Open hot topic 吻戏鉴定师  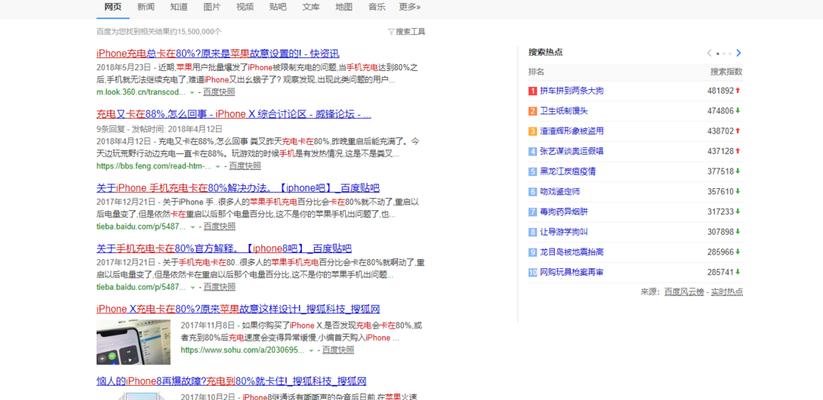pyautogui.click(x=560, y=192)
